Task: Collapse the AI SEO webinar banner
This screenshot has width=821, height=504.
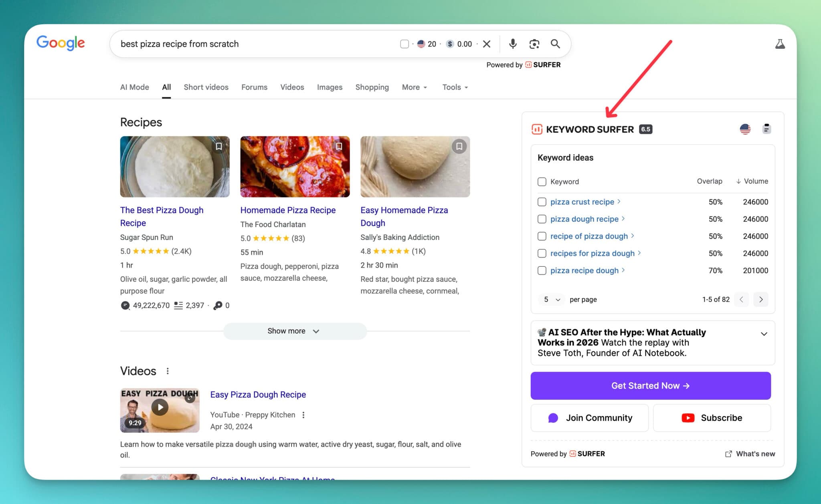Action: pyautogui.click(x=764, y=334)
